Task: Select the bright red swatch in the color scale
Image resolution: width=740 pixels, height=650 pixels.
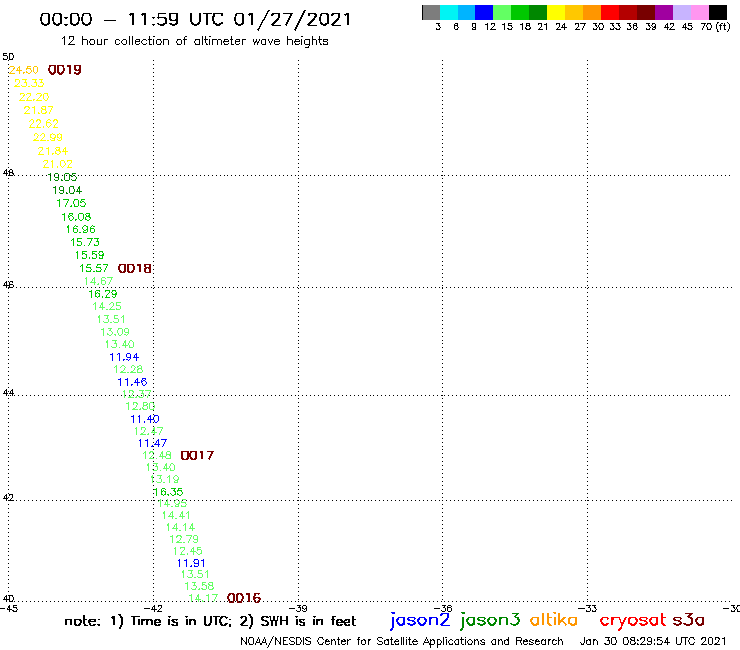Action: pos(610,13)
